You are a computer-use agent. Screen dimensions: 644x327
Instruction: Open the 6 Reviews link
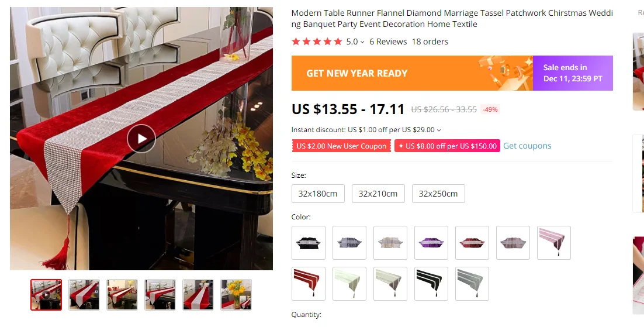[388, 42]
